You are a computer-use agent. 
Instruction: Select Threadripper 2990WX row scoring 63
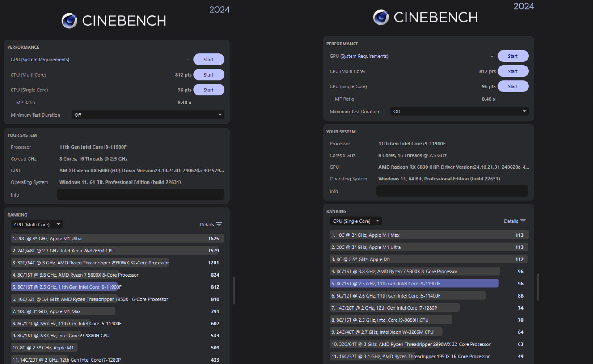click(429, 344)
